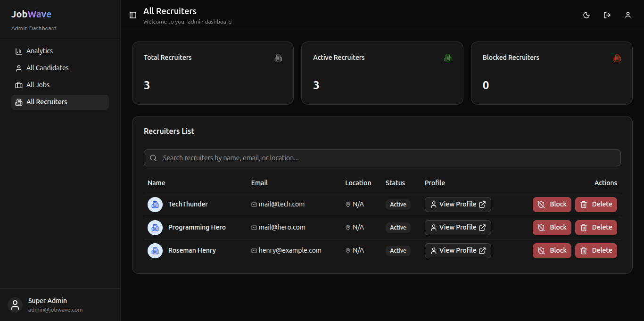The image size is (644, 321).
Task: Open Programming Hero's profile
Action: coord(458,228)
